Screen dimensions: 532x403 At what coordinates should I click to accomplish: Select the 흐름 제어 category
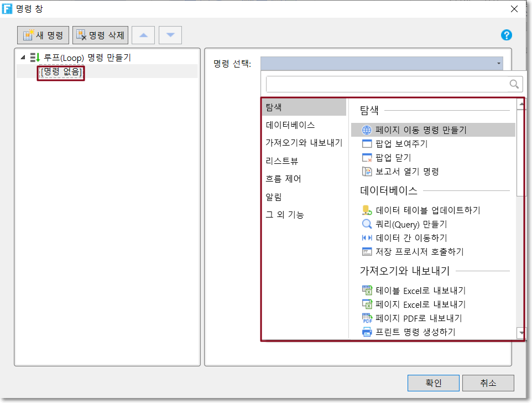click(x=284, y=179)
